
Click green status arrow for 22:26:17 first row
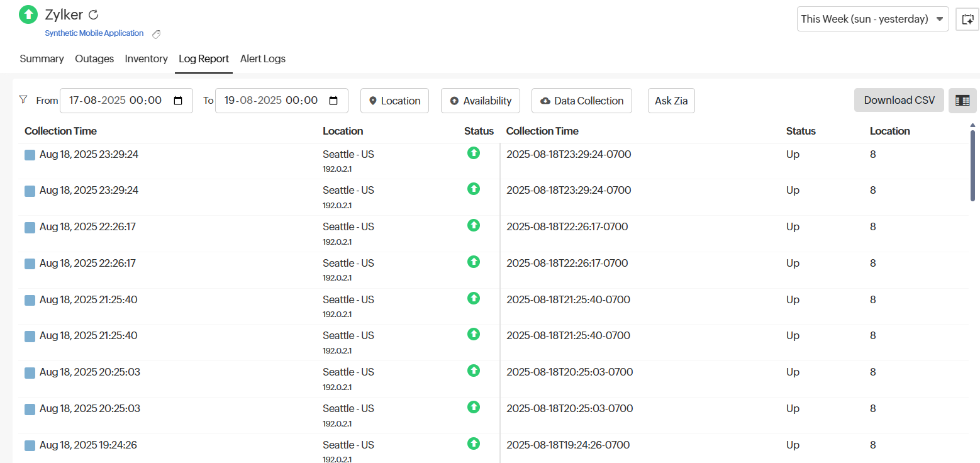(x=474, y=225)
